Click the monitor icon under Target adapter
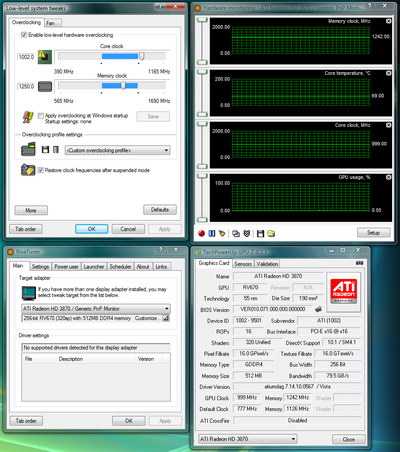The height and width of the screenshot is (452, 400). click(29, 293)
